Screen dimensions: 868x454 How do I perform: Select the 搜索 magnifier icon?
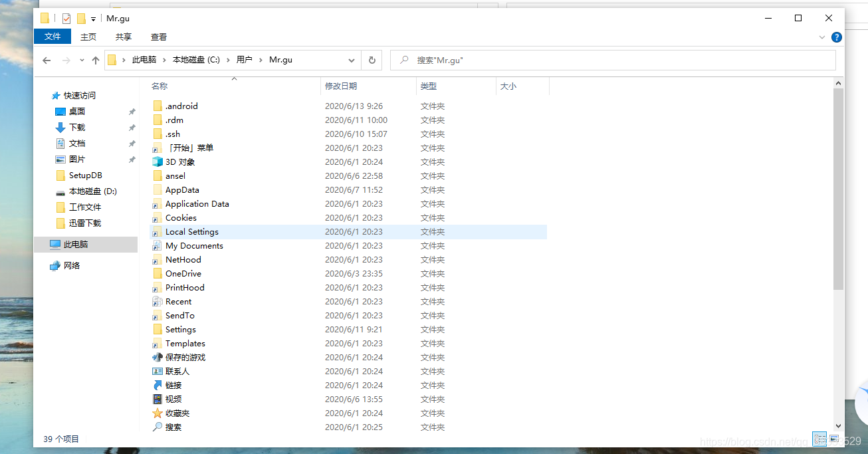[158, 427]
